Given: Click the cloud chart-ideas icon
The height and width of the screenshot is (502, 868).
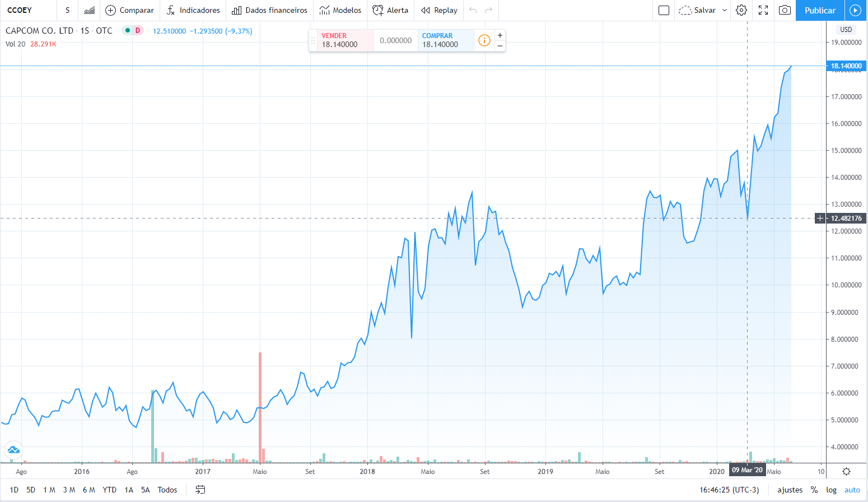Looking at the screenshot, I should (13, 449).
